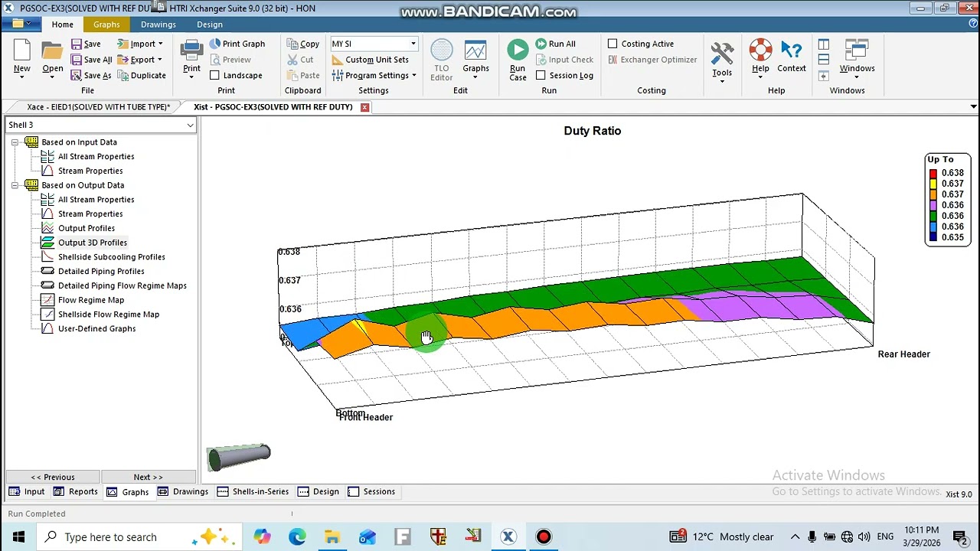
Task: Click the Design bottom tab
Action: (318, 492)
